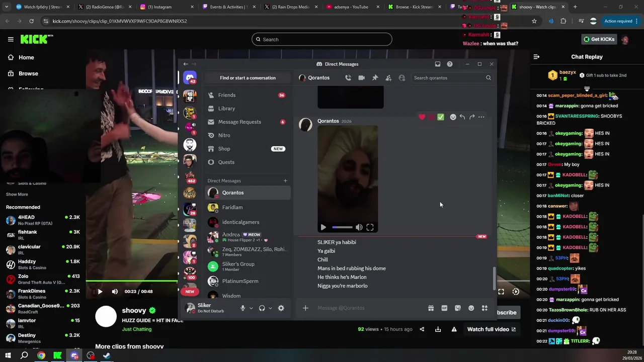Viewport: 644px width, 362px height.
Task: Open Friends in Discord sidebar
Action: click(248, 95)
